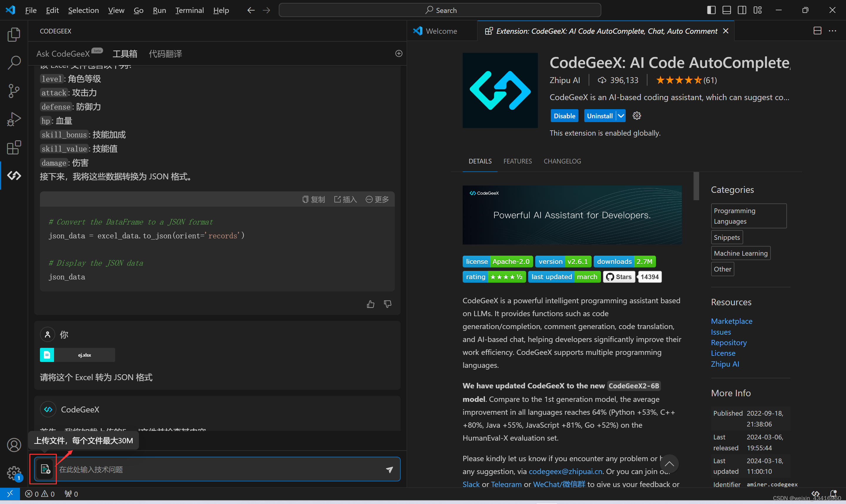
Task: Open the editor More Actions ellipsis
Action: tap(832, 31)
